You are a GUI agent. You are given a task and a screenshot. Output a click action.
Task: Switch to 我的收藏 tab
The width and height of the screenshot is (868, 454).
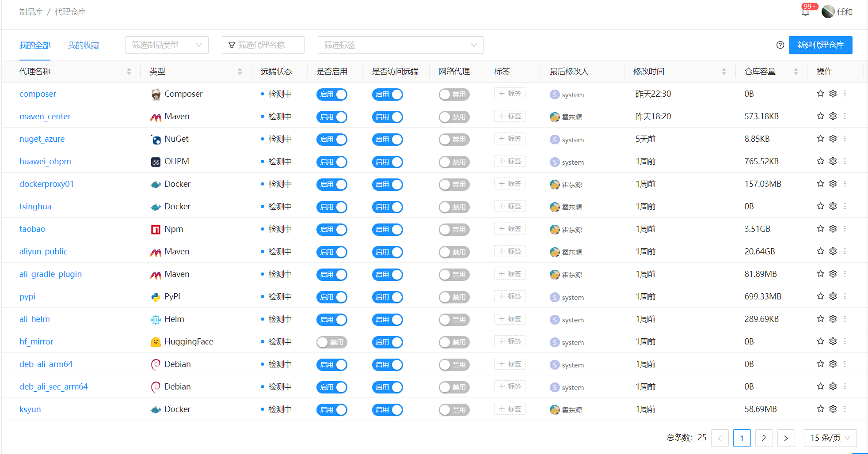[84, 45]
